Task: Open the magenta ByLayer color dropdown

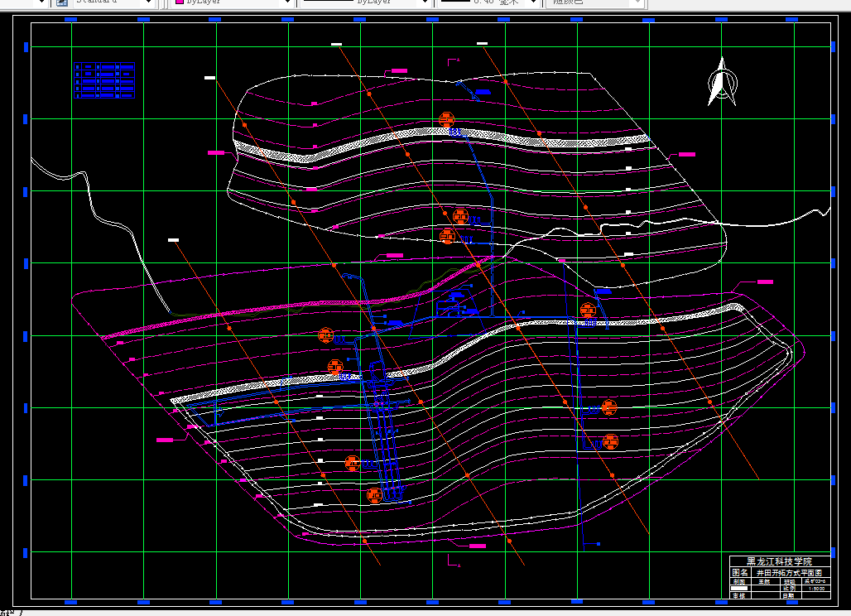Action: [x=233, y=2]
